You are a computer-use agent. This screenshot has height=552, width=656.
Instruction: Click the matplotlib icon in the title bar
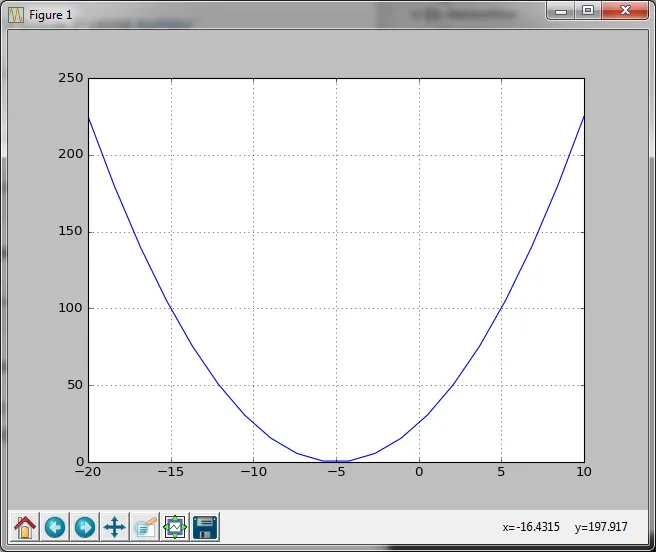point(16,15)
